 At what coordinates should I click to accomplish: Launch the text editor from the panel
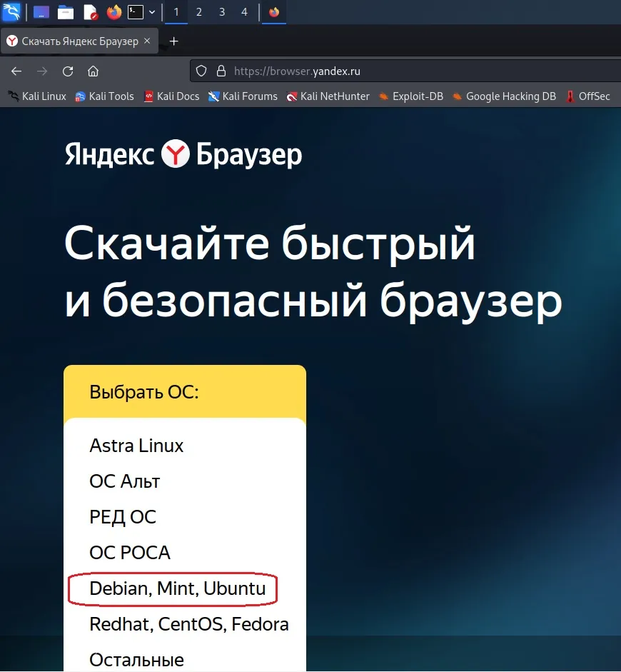(x=90, y=12)
